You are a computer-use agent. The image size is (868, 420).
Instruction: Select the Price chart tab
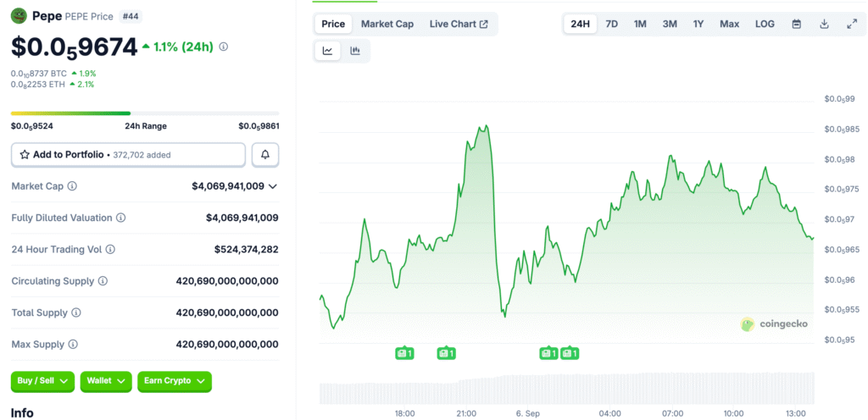(x=333, y=24)
